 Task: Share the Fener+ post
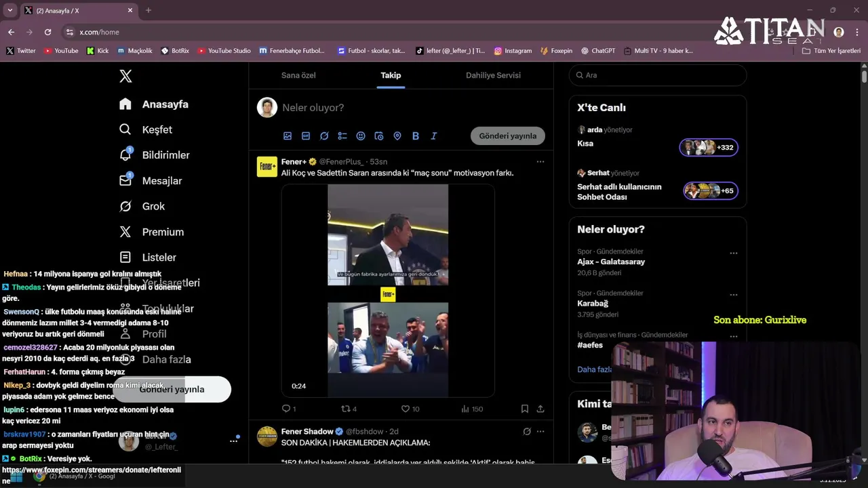540,409
